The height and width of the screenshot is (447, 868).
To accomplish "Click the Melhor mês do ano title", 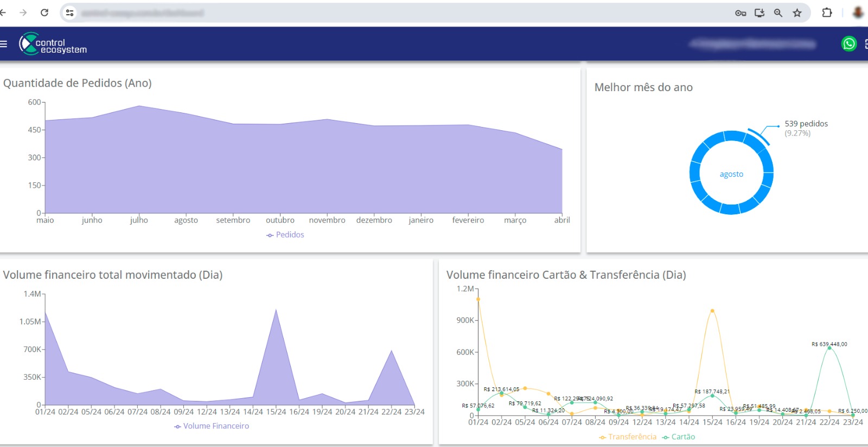I will pyautogui.click(x=643, y=87).
